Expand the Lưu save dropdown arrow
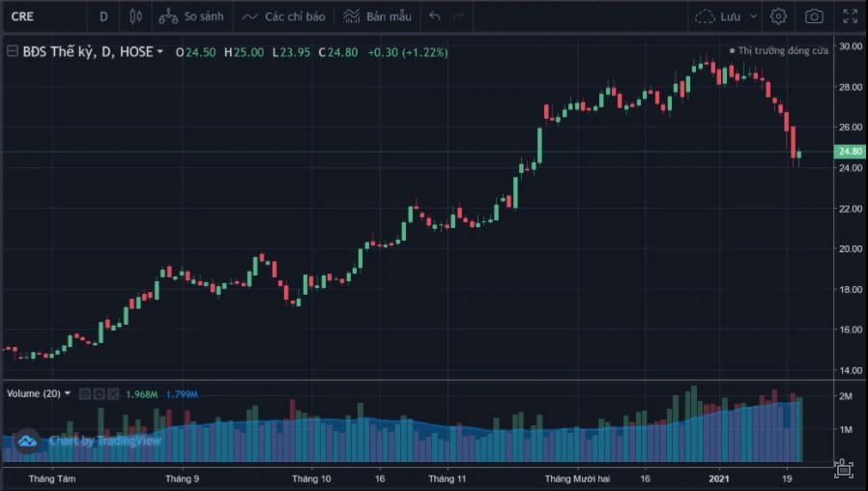Screen dimensions: 868x491 pos(754,16)
